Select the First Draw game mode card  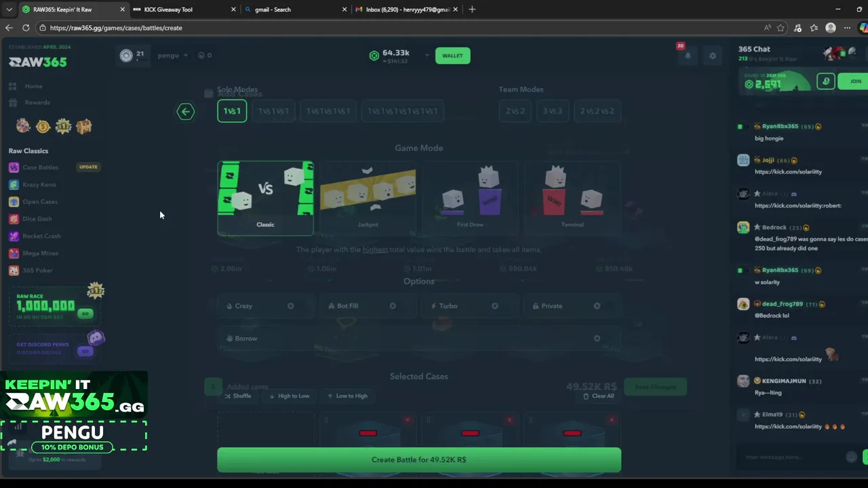pos(470,198)
